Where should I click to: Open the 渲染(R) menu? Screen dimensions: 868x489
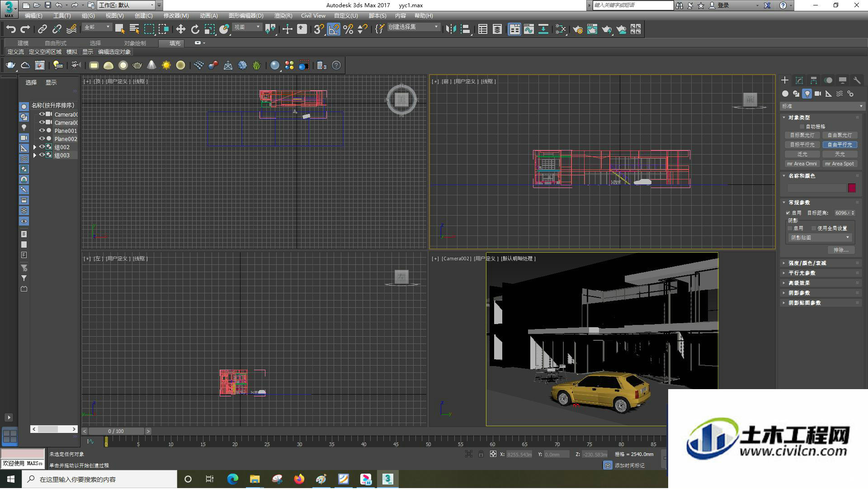click(283, 16)
